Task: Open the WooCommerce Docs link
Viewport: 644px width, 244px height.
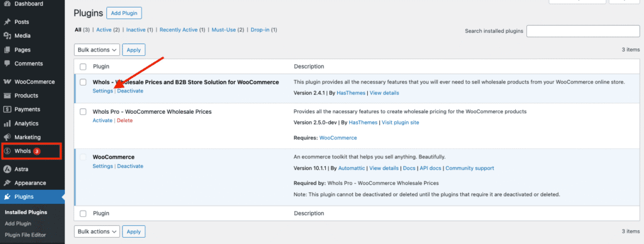Action: coord(409,168)
